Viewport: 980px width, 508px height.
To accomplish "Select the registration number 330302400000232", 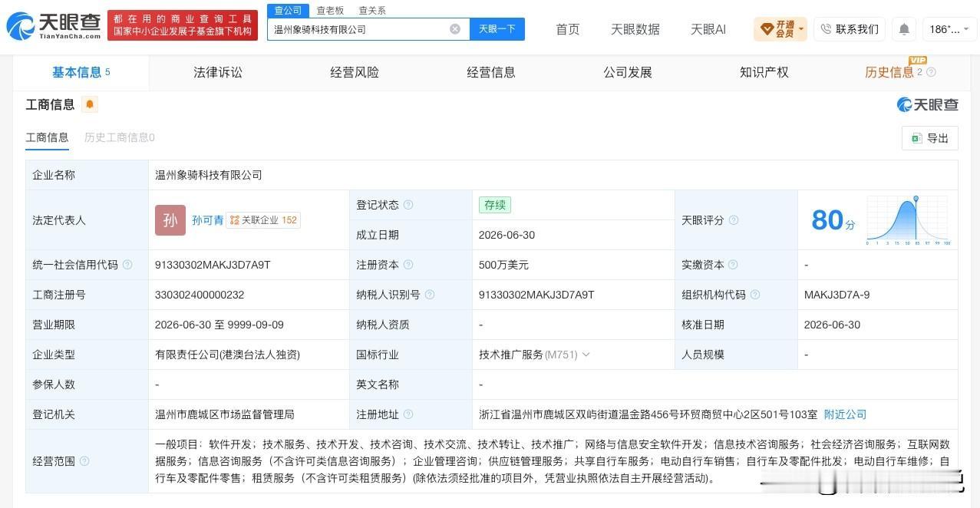I will [200, 295].
